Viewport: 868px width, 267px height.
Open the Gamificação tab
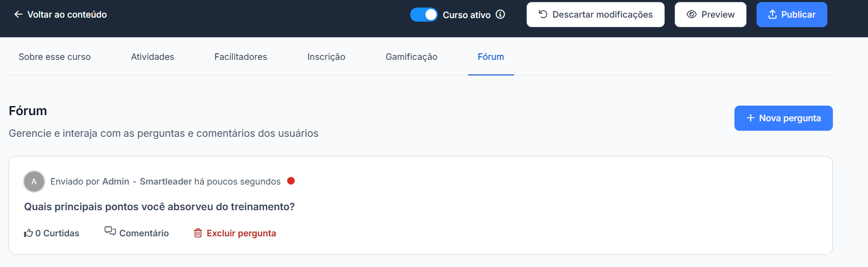[412, 57]
